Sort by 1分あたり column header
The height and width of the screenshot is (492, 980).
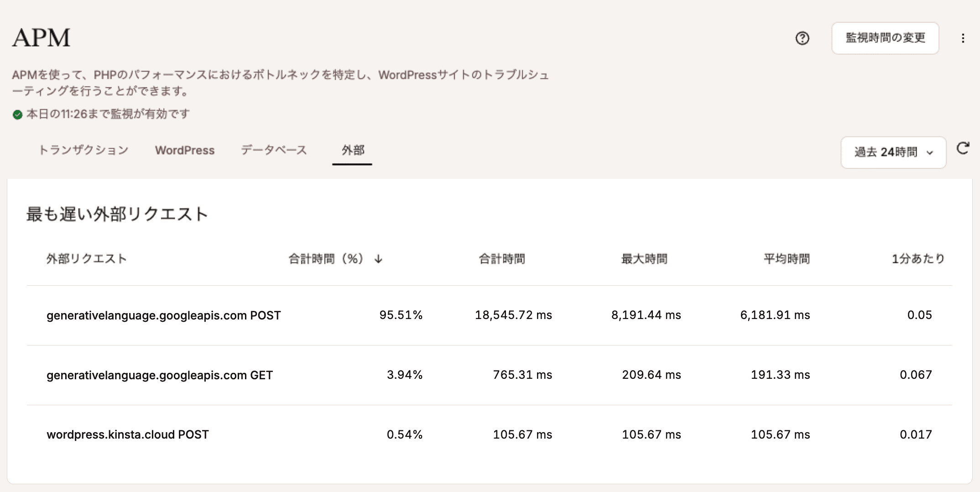[917, 259]
